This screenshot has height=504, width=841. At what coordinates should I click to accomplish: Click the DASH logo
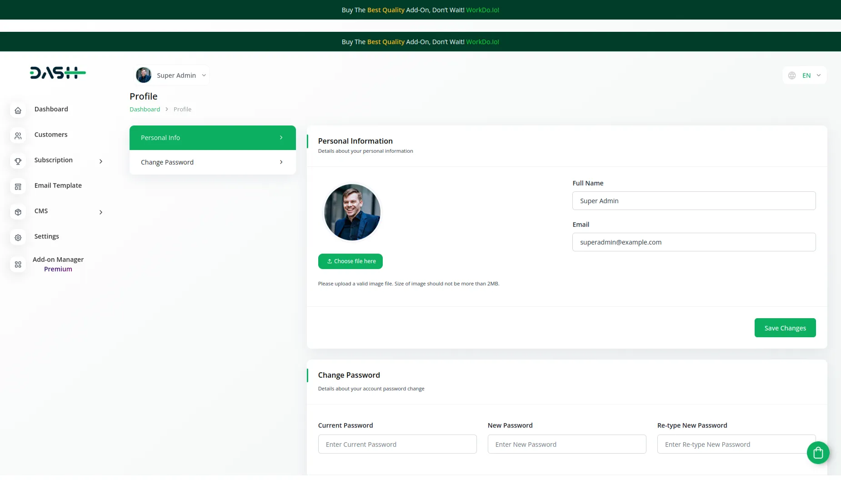(x=58, y=73)
